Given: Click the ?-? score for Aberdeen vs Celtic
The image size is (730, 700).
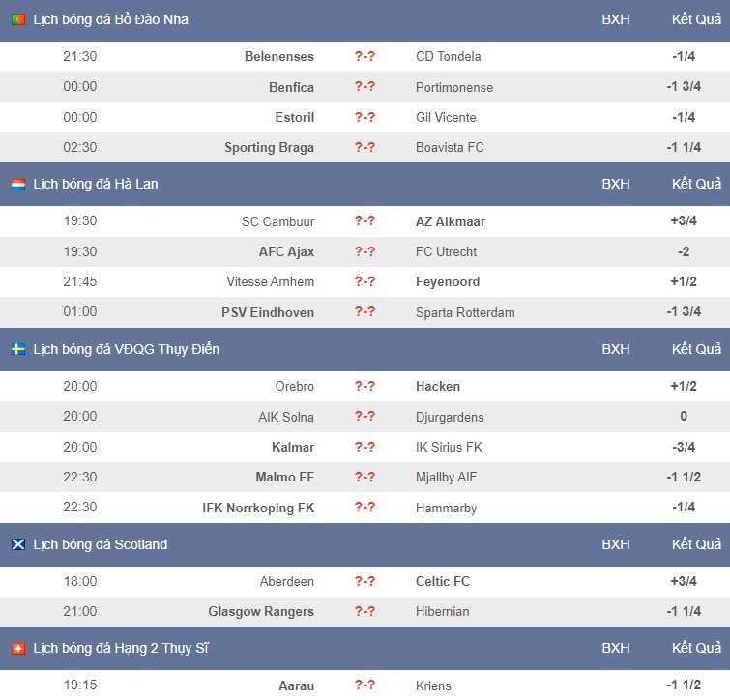Looking at the screenshot, I should (x=365, y=581).
